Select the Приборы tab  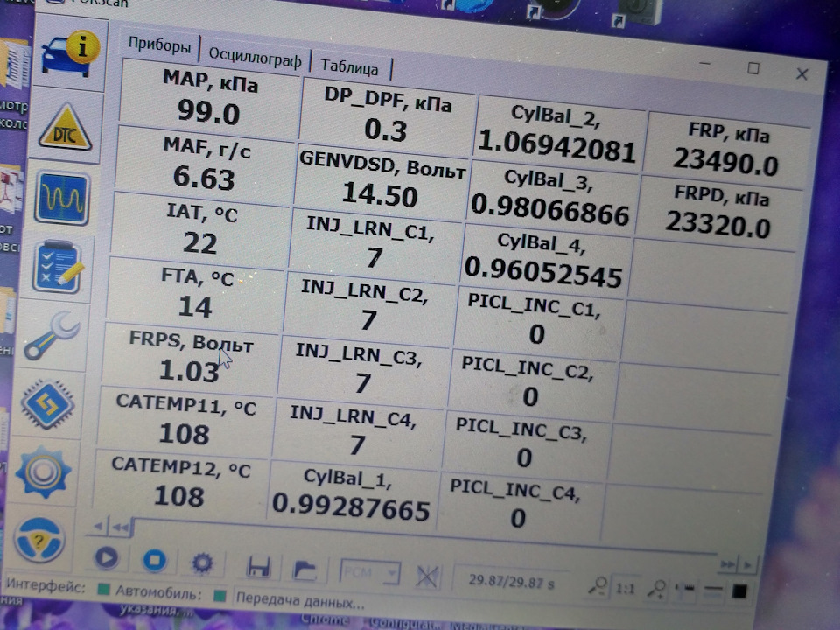click(x=159, y=45)
